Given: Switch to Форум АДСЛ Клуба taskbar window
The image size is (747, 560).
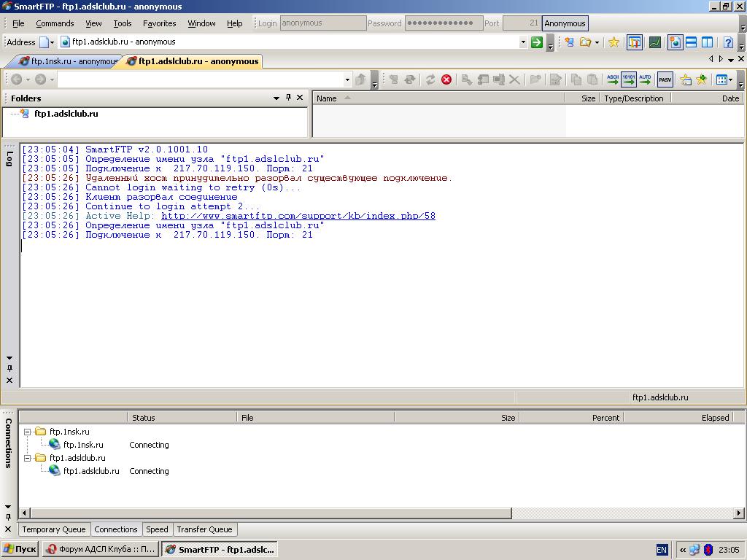Looking at the screenshot, I should tap(101, 550).
